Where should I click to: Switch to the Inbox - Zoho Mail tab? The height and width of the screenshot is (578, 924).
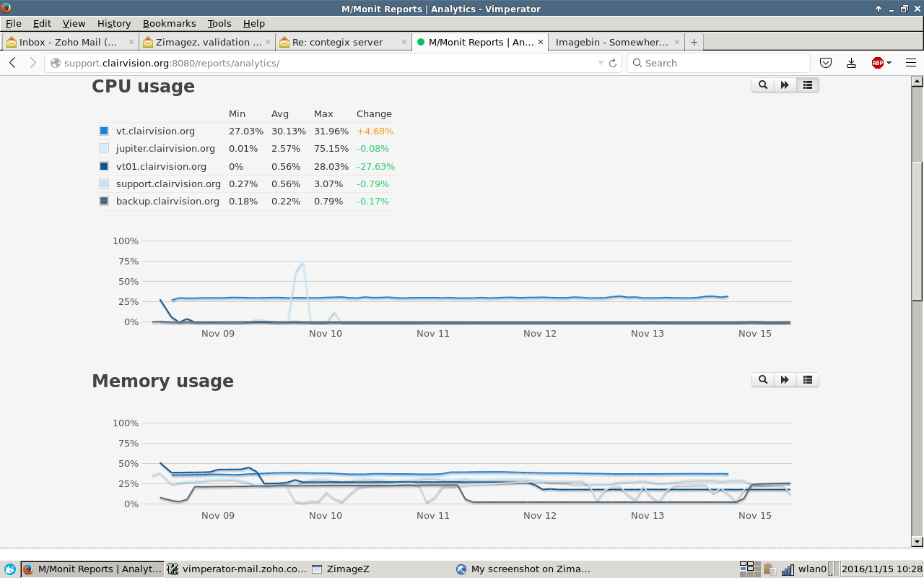[x=70, y=42]
